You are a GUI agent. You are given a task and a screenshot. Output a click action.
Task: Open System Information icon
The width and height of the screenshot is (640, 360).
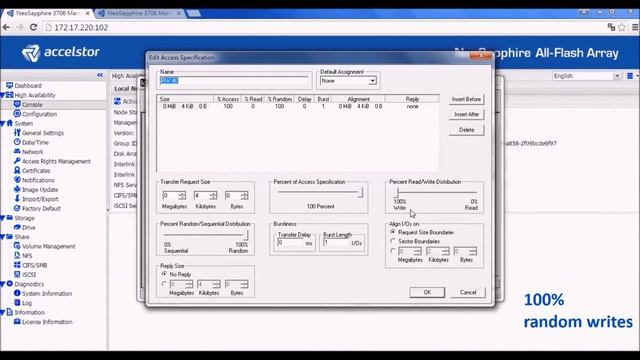17,293
